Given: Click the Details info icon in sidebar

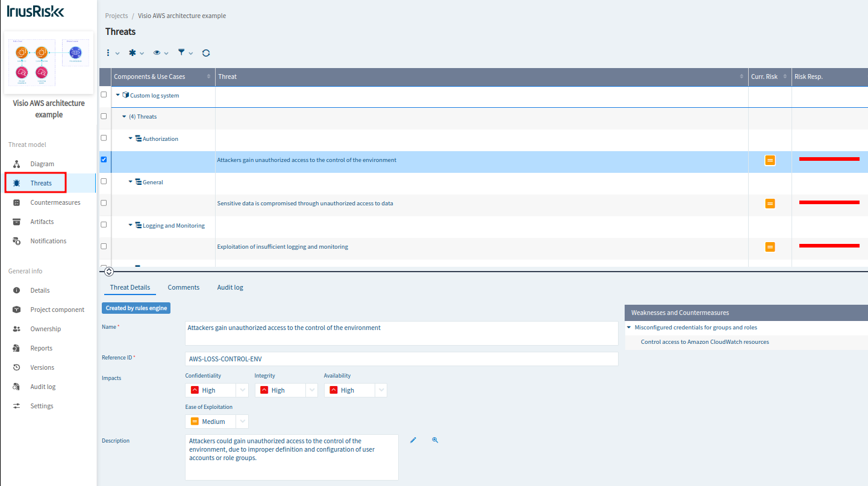Looking at the screenshot, I should 17,290.
